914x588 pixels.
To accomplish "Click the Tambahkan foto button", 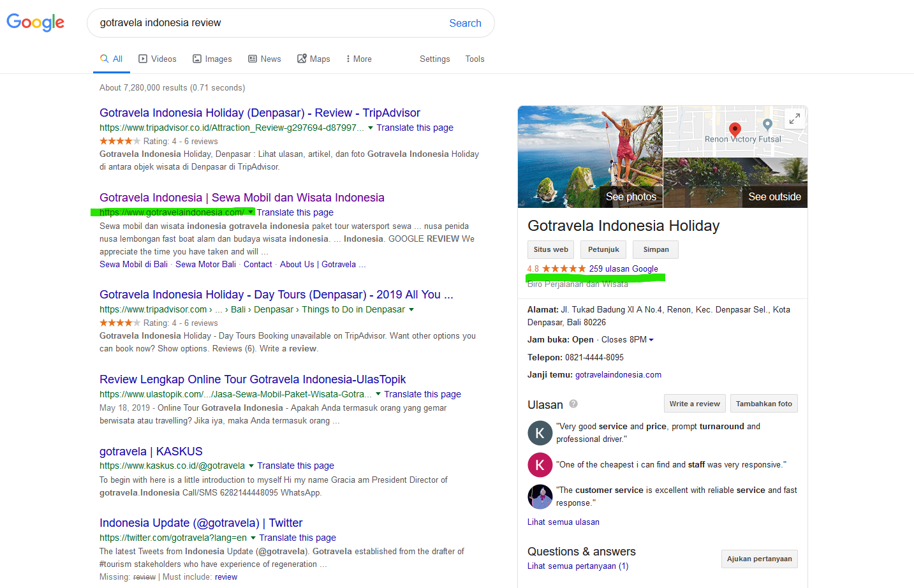I will 764,404.
